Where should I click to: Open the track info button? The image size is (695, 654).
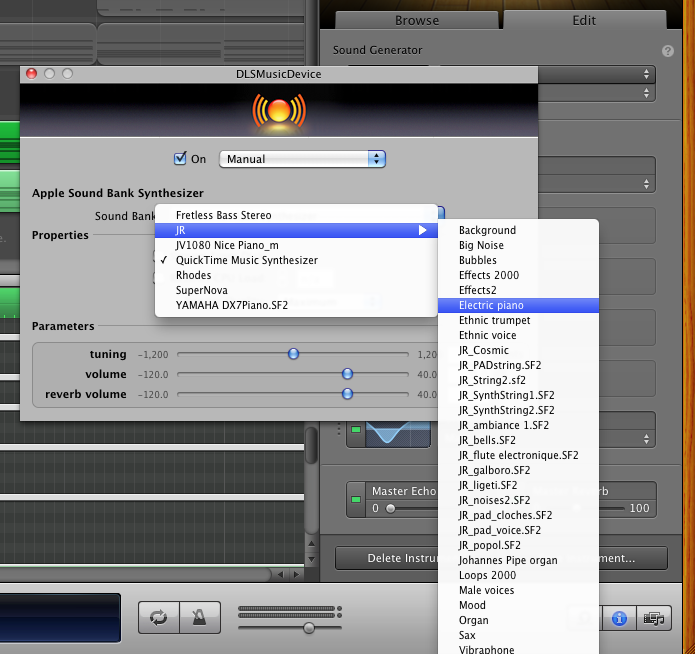pyautogui.click(x=619, y=618)
